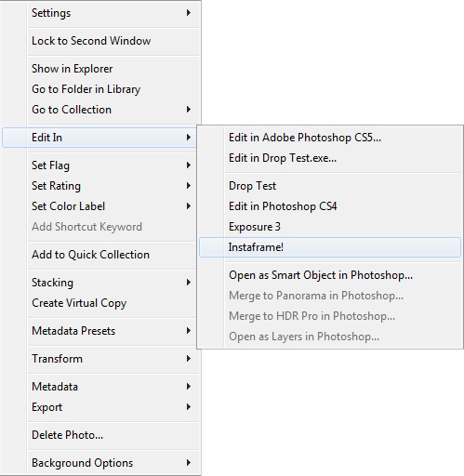Expand the Transform submenu
Screen dimensions: 464x476
[100, 359]
